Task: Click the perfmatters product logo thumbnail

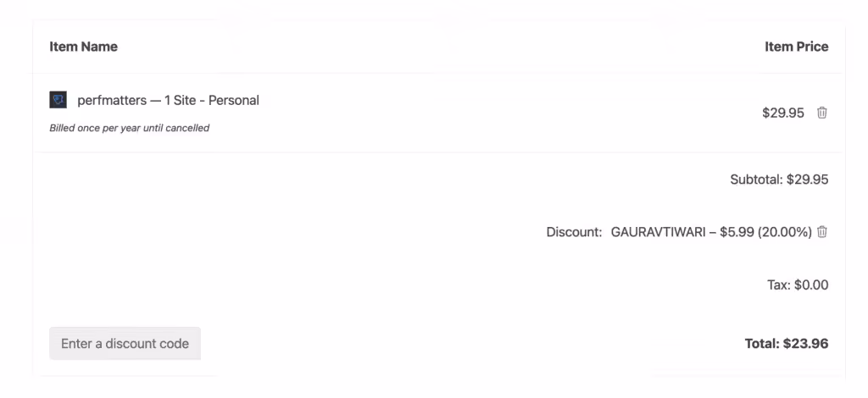Action: click(58, 100)
